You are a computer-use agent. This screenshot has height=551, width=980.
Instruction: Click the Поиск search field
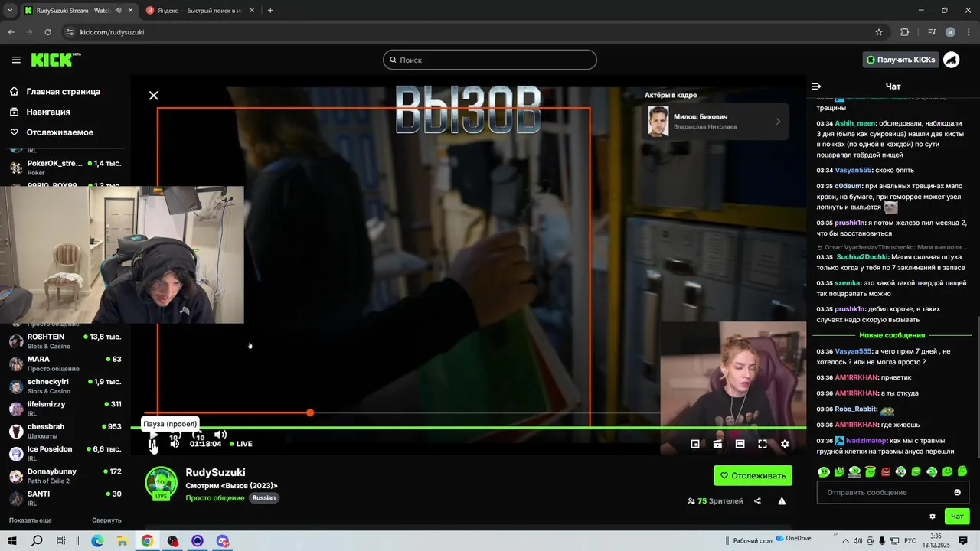(490, 60)
